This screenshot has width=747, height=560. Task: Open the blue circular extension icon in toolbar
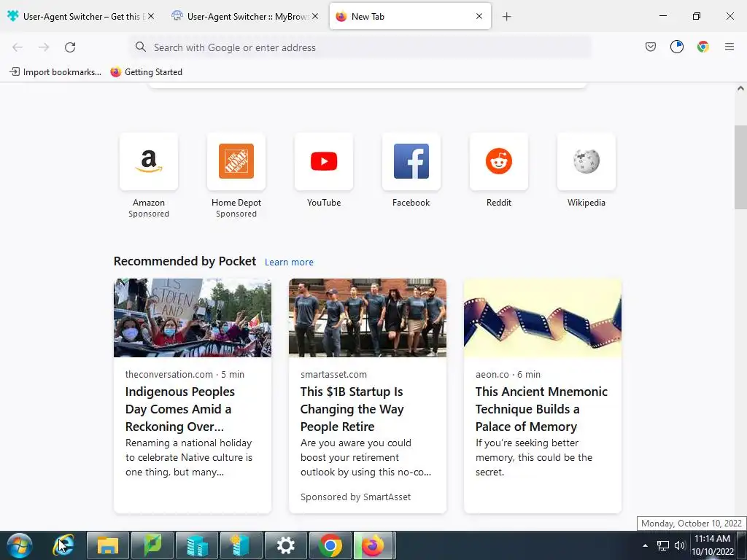(677, 47)
